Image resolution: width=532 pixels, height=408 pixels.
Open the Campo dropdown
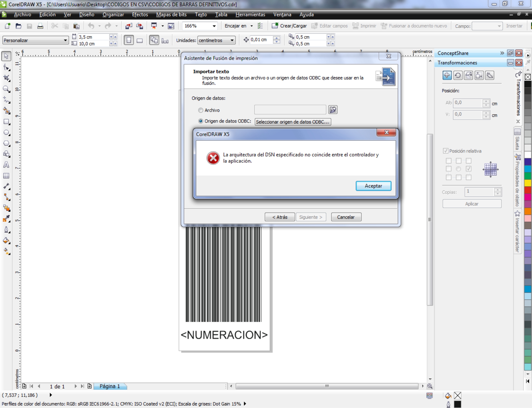pos(499,26)
